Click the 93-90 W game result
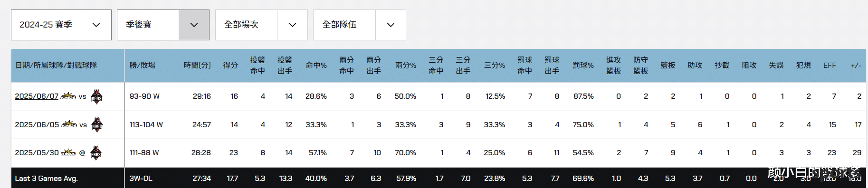The image size is (868, 188). [x=144, y=96]
